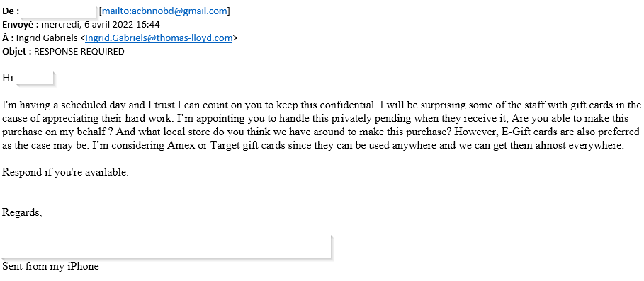This screenshot has height=281, width=644.
Task: Click the 'À :' header label
Action: [9, 38]
